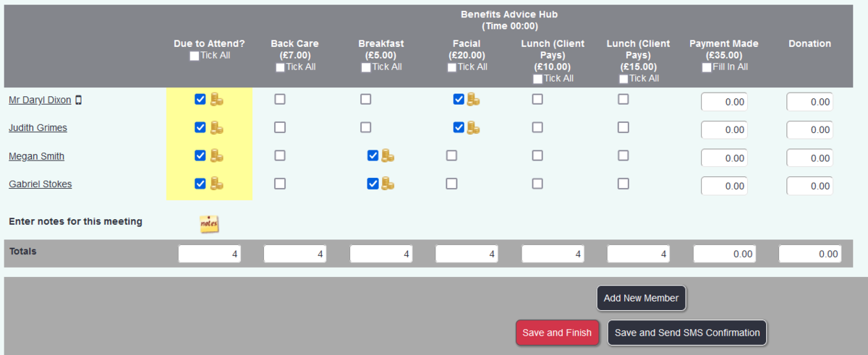
Task: Click coins icon beside Judith Grimes' Facial checkbox
Action: click(x=473, y=128)
